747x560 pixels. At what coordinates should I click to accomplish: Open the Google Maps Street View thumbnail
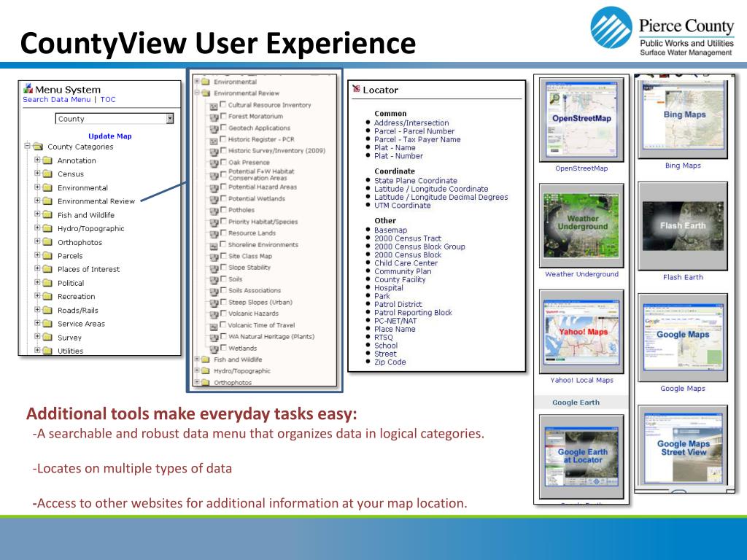[683, 446]
